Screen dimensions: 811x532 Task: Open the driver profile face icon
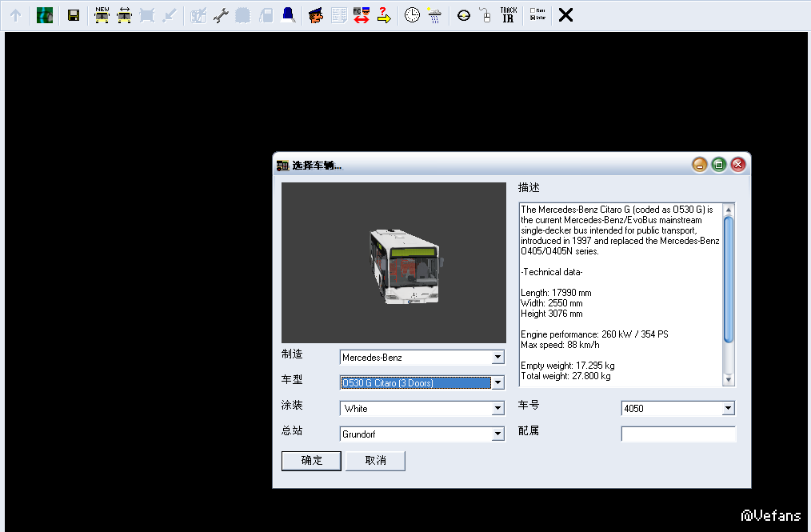[315, 15]
